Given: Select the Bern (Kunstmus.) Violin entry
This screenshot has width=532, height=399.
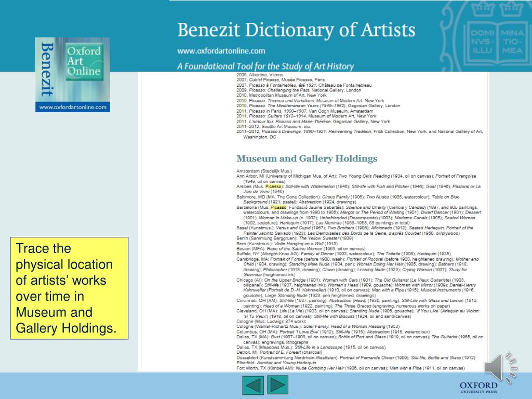Looking at the screenshot, I should click(287, 244).
